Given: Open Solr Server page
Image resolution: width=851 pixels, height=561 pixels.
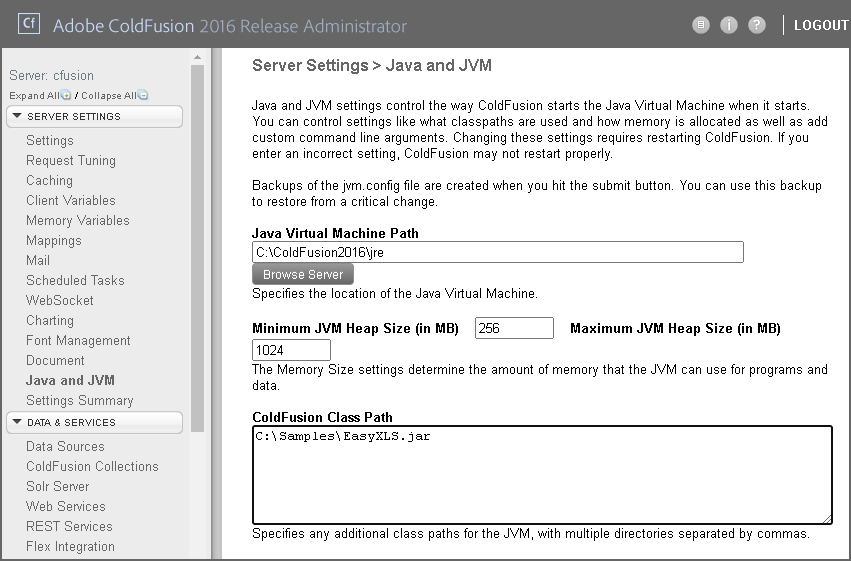Looking at the screenshot, I should coord(58,487).
